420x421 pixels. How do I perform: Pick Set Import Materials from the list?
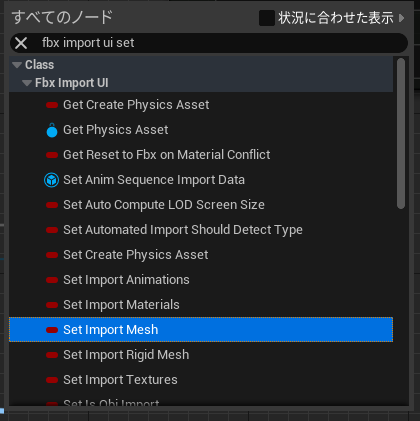[201, 305]
